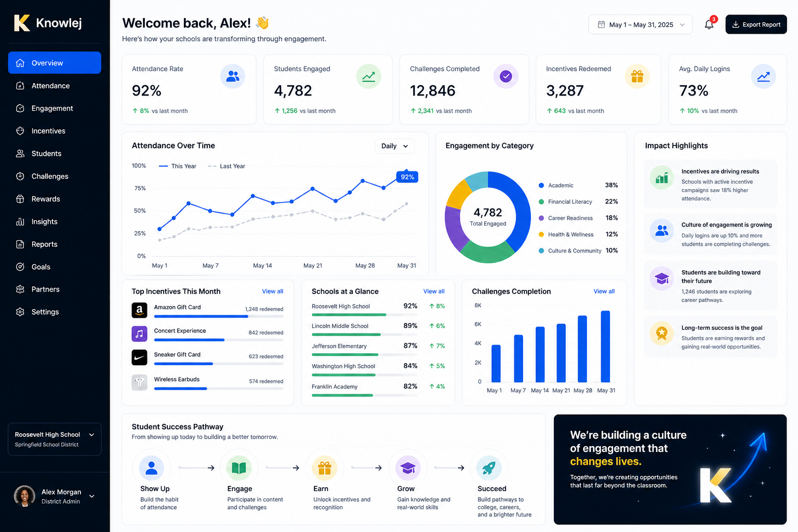Click the Health & Wellness legend yellow dot
Image resolution: width=798 pixels, height=532 pixels.
[x=541, y=234]
